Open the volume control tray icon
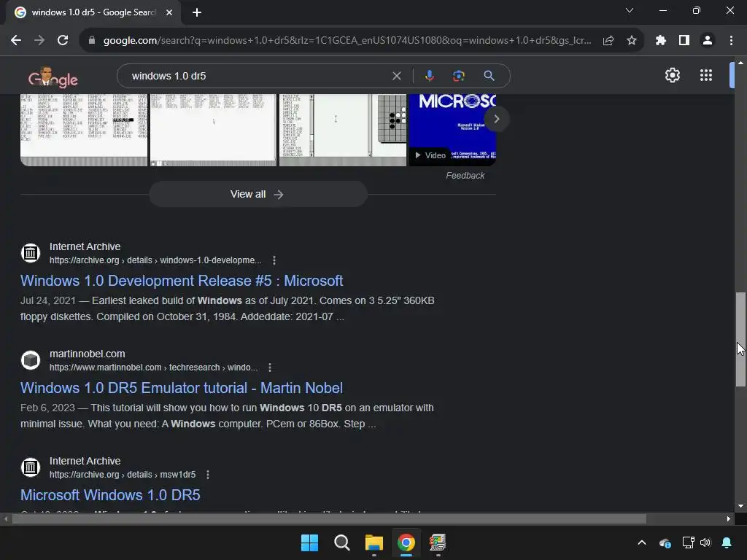This screenshot has width=747, height=560. click(x=705, y=542)
